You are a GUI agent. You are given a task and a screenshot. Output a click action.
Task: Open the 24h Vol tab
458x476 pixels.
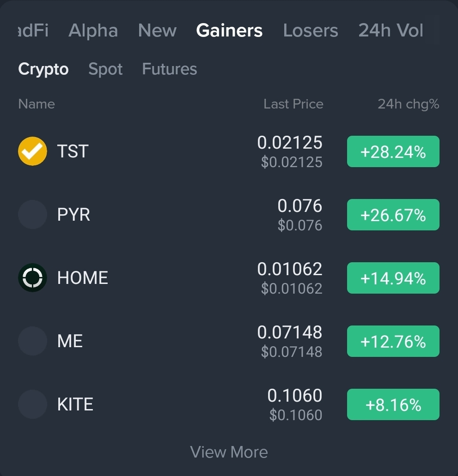pyautogui.click(x=391, y=30)
